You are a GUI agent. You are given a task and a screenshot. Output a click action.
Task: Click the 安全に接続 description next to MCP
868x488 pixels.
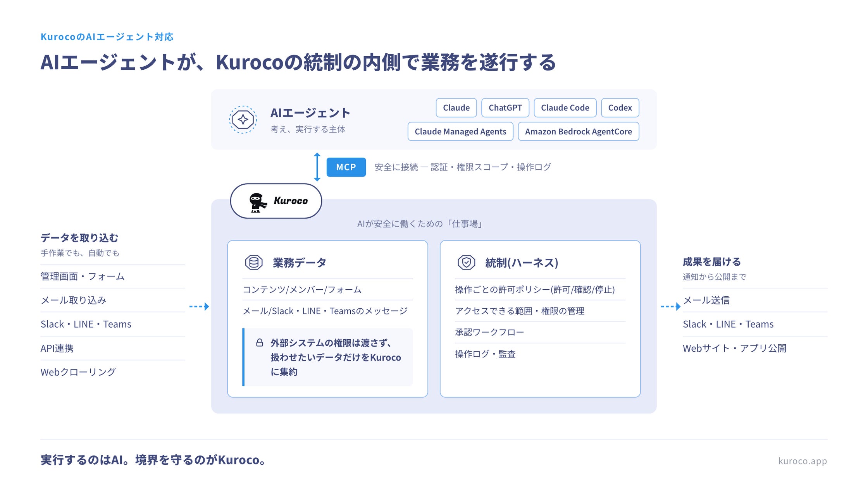[463, 167]
